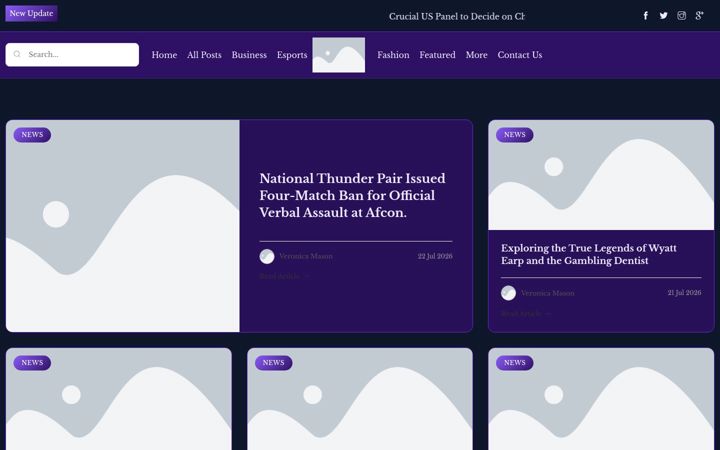
Task: Open the Thunder Pair featured image
Action: click(123, 226)
